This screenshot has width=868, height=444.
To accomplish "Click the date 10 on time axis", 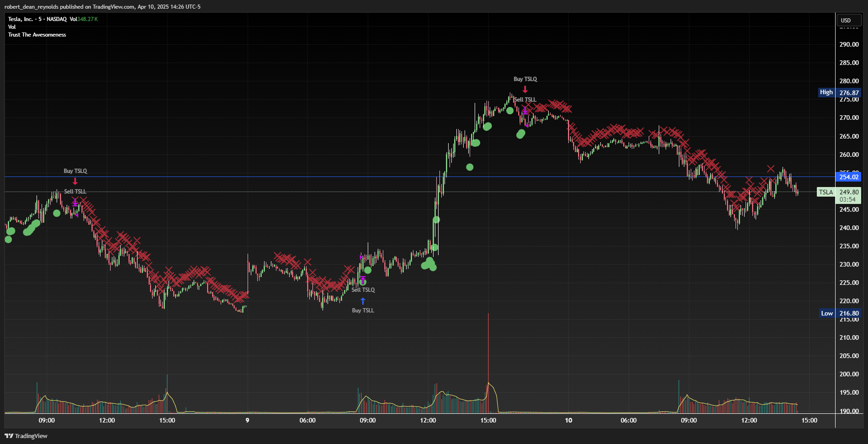I will 568,420.
